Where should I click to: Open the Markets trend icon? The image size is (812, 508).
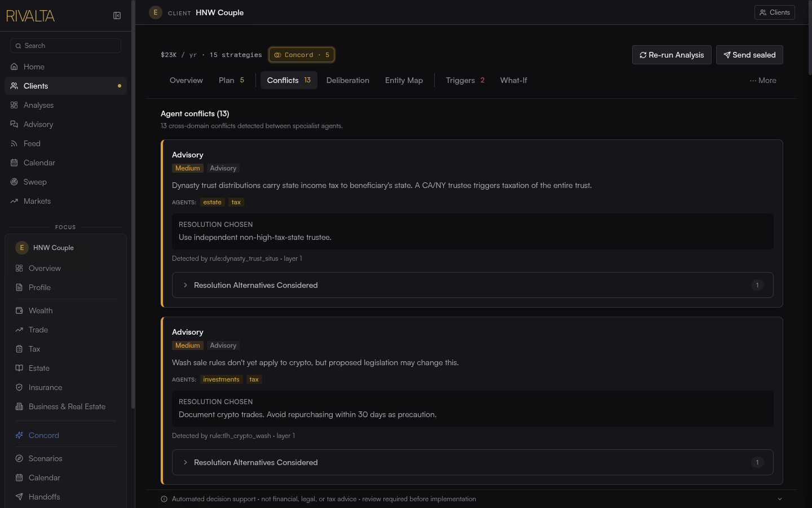click(x=14, y=201)
